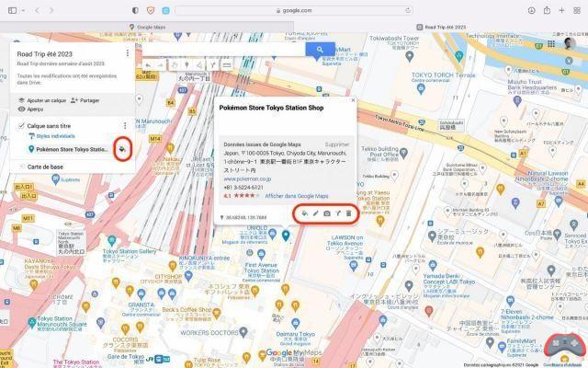
Task: Reload the page with refresh icon
Action: [x=408, y=10]
